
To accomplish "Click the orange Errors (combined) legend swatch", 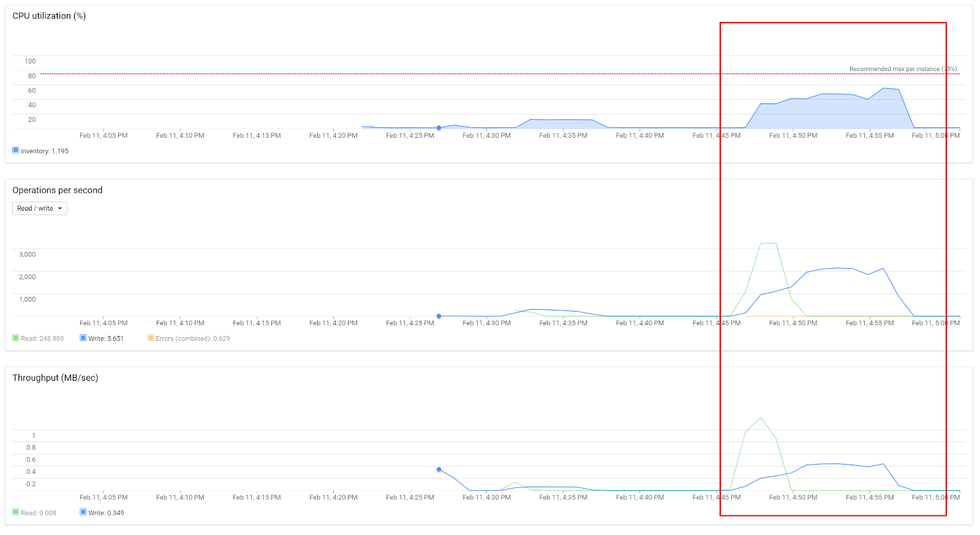I will (151, 337).
